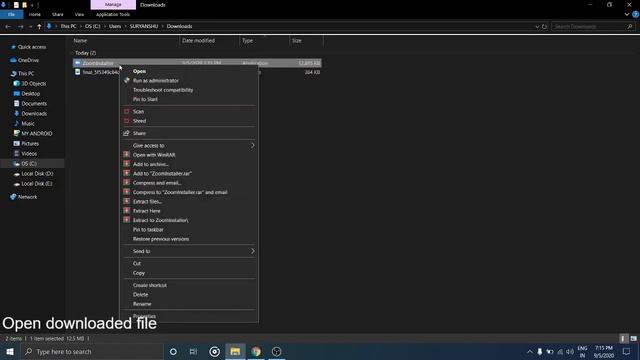Click Windows Start button
Viewport: 640px width, 360px height.
tap(10, 351)
